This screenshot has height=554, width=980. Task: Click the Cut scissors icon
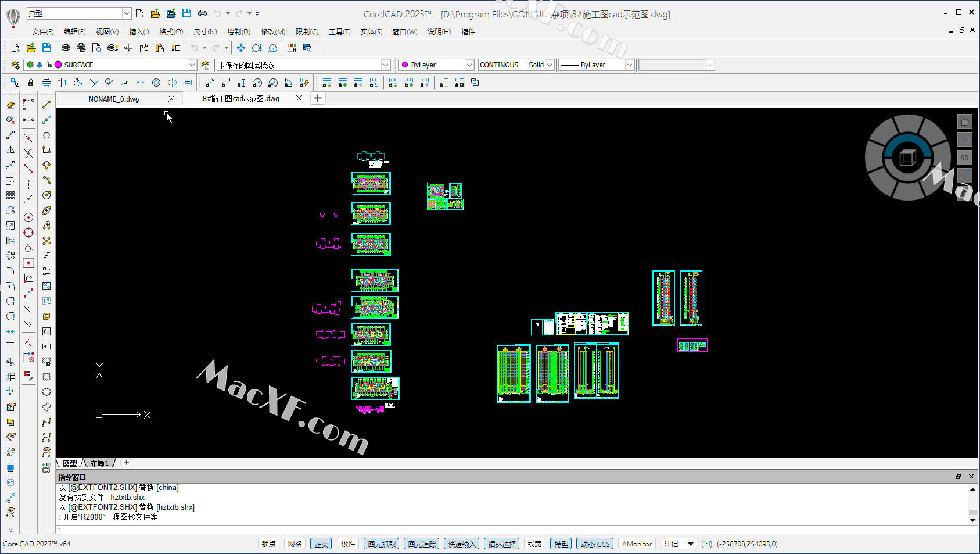128,48
